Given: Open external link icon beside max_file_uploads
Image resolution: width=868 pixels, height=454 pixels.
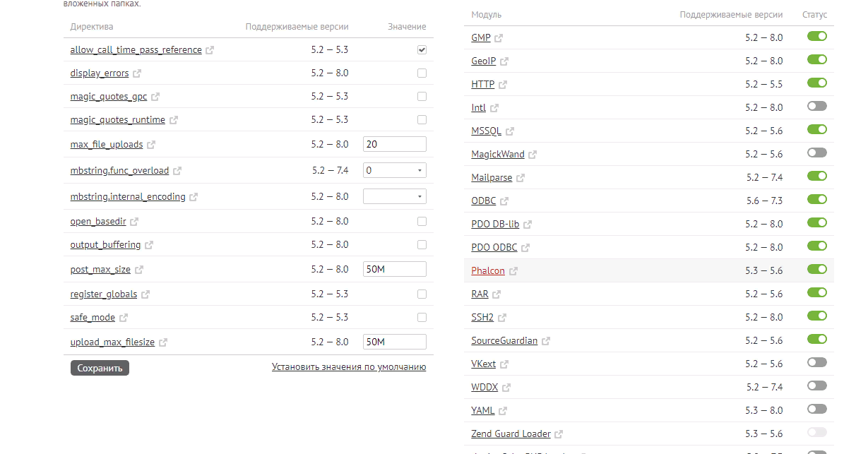Looking at the screenshot, I should 151,145.
